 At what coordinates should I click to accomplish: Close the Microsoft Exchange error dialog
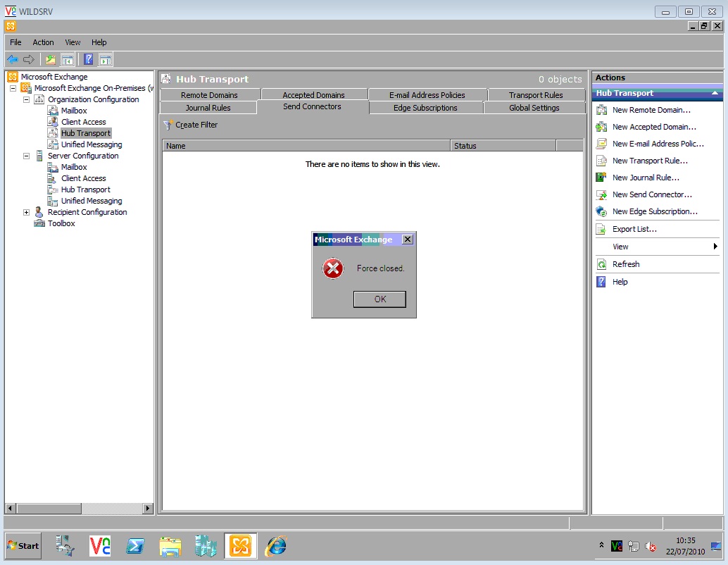coord(407,240)
